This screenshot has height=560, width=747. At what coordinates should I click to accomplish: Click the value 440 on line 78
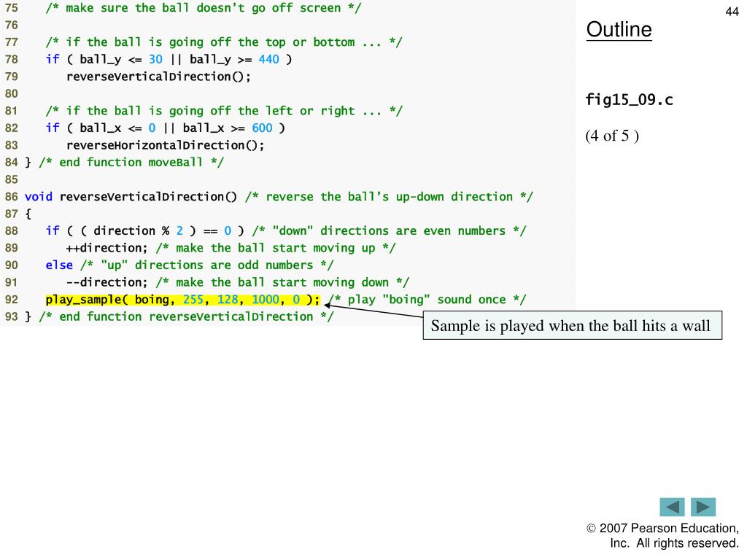[268, 60]
